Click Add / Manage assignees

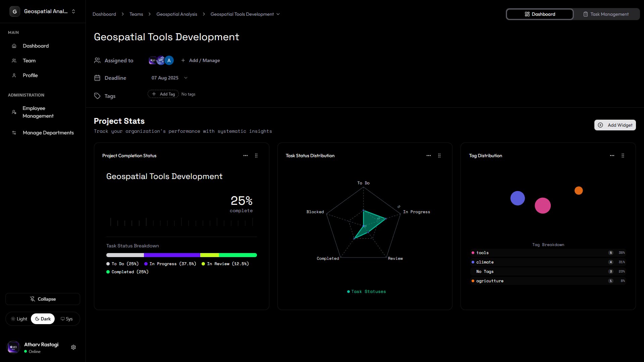point(201,60)
